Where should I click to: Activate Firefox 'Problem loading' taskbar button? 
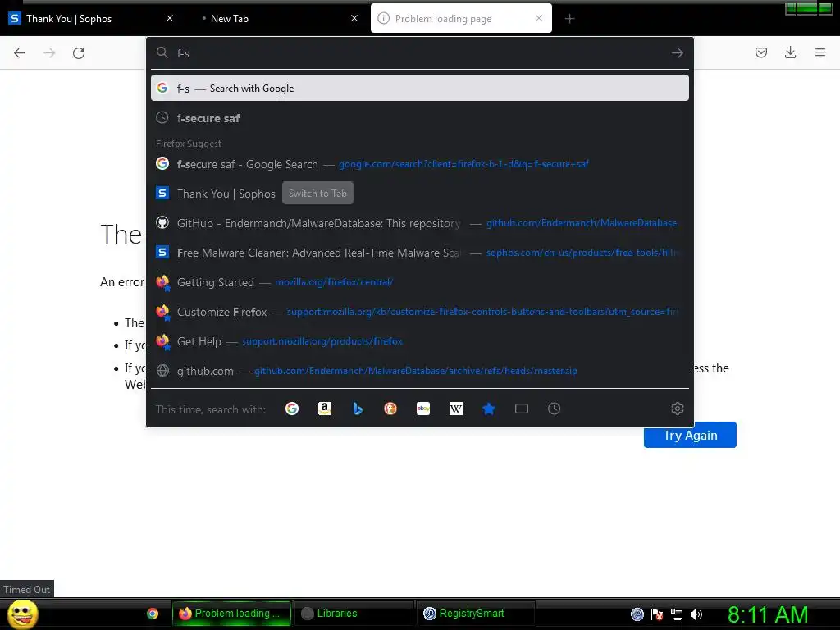[231, 614]
